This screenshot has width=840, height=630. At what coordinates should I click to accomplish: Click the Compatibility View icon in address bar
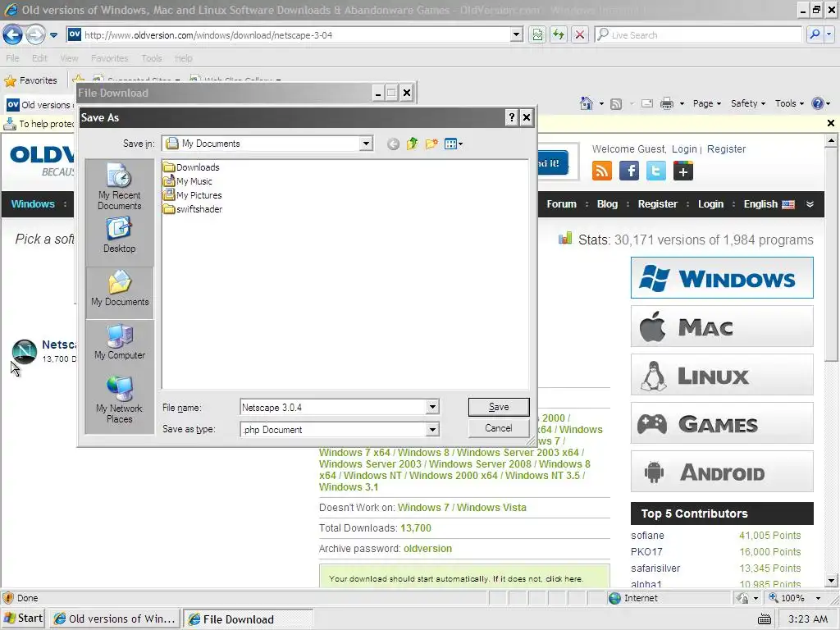pyautogui.click(x=537, y=34)
